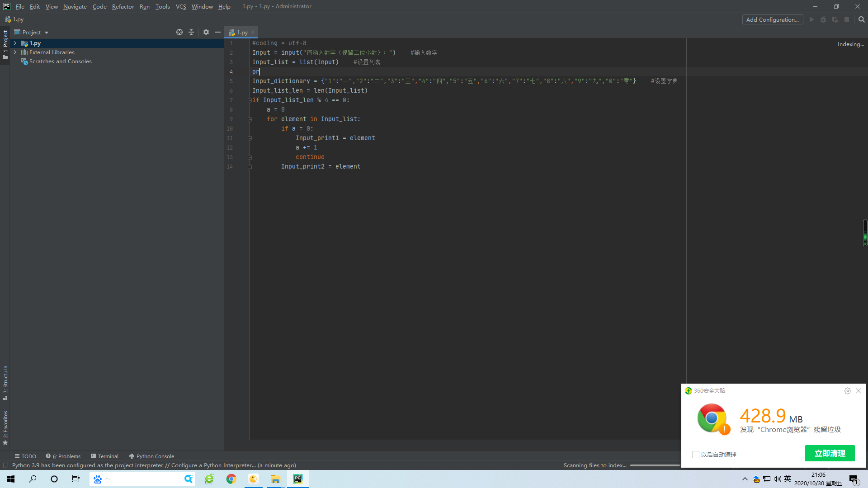Click the indexing progress bar in status bar
Screen dimensions: 868x488
click(655, 465)
